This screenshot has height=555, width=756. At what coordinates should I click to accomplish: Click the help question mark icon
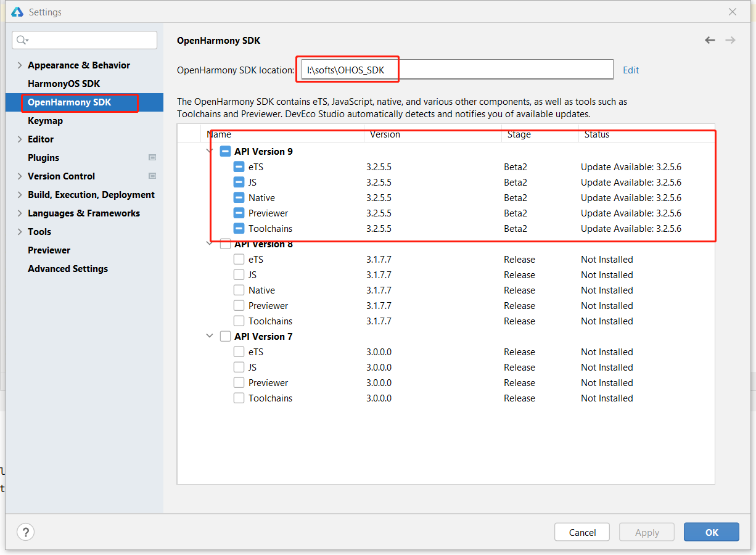click(25, 532)
